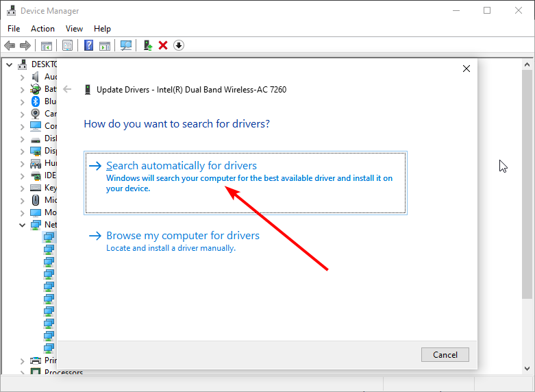This screenshot has height=392, width=535.
Task: Click the Device Manager title bar icon
Action: point(11,10)
